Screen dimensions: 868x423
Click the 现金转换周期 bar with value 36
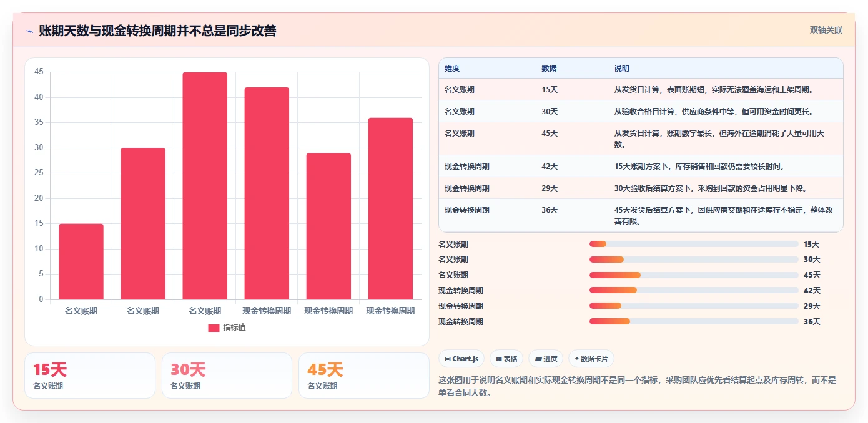click(x=390, y=208)
